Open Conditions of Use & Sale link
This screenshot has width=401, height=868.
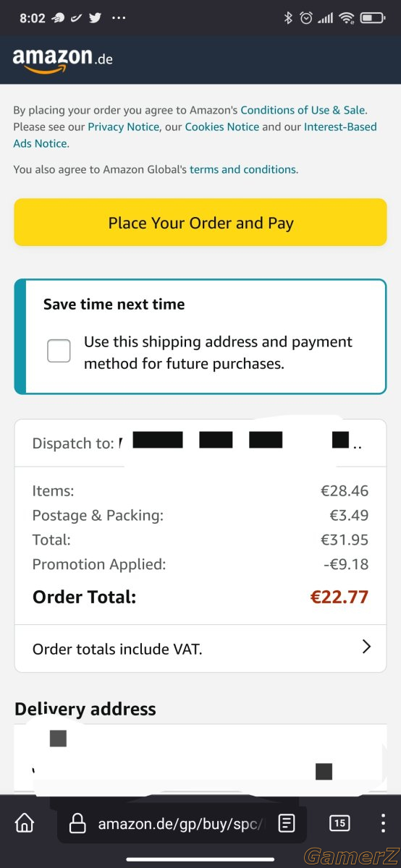point(303,110)
